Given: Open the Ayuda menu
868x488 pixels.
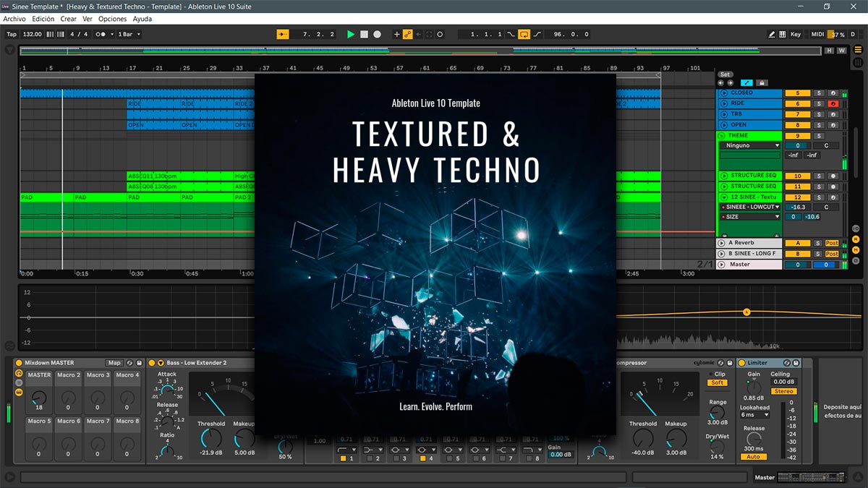Looking at the screenshot, I should [x=142, y=19].
